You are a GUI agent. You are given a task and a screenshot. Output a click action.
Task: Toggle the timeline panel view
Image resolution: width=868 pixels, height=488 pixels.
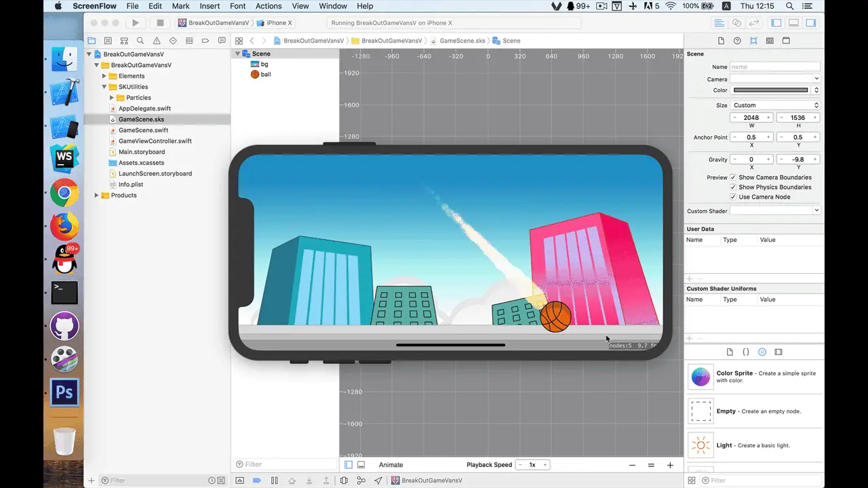pyautogui.click(x=361, y=465)
